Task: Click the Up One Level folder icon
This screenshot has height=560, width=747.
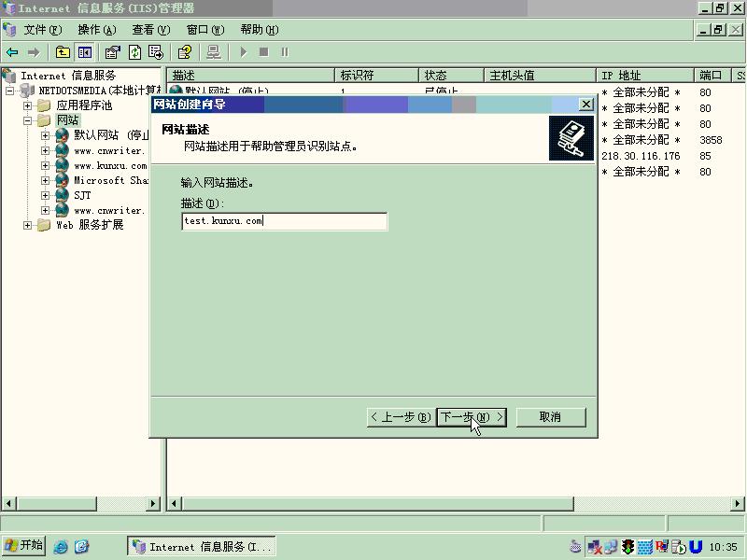Action: [x=63, y=52]
